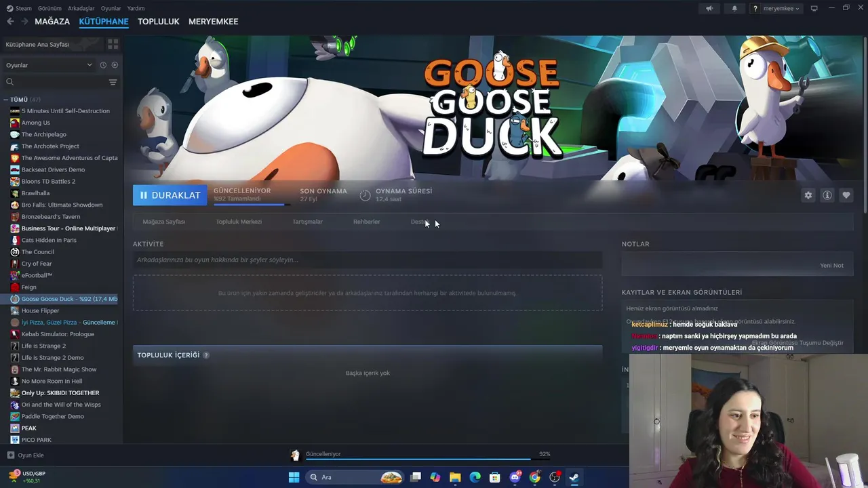Screen dimensions: 868x488
Task: Open Discord from taskbar
Action: pyautogui.click(x=515, y=477)
